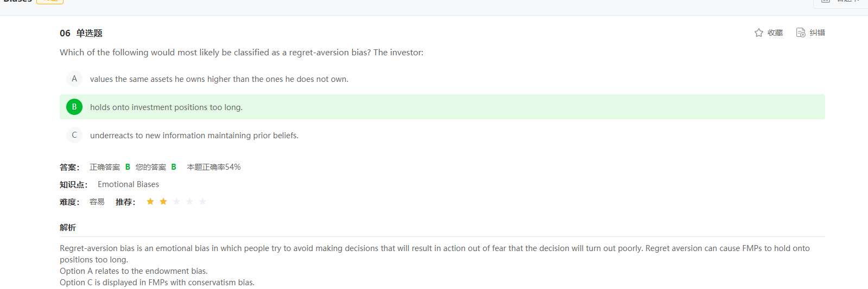Click the first gold rating star
Screen dimensions: 868x289
[150, 202]
